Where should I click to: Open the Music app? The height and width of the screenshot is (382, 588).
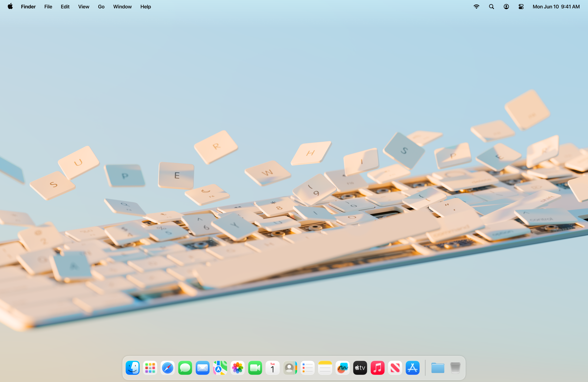pyautogui.click(x=377, y=368)
